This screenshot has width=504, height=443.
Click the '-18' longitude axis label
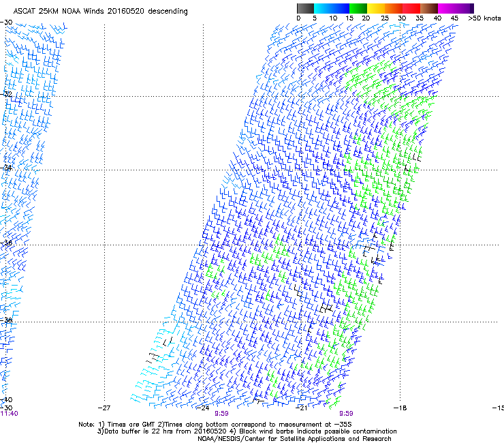click(400, 408)
